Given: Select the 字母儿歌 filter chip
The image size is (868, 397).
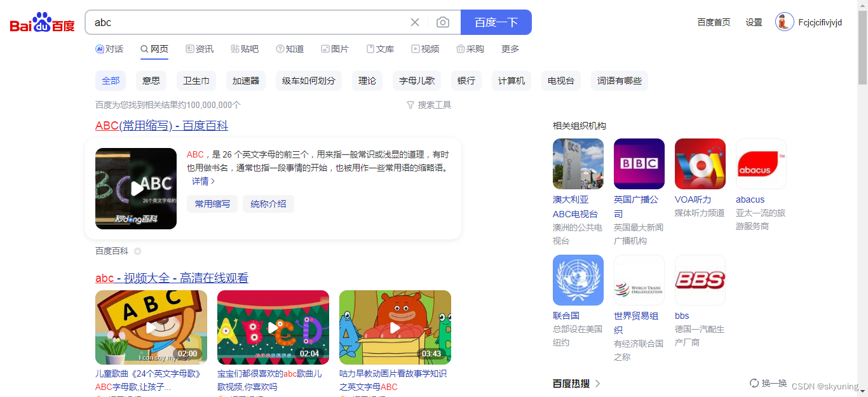Looking at the screenshot, I should [x=417, y=81].
